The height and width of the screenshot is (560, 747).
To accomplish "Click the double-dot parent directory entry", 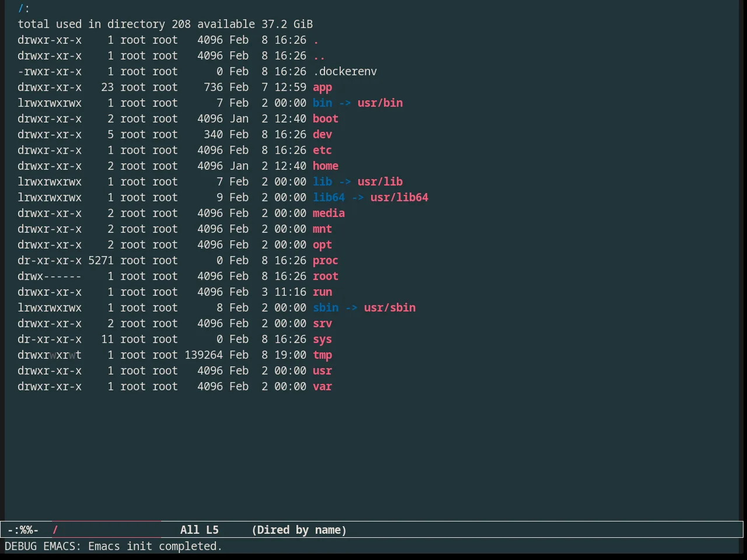I will pyautogui.click(x=319, y=56).
